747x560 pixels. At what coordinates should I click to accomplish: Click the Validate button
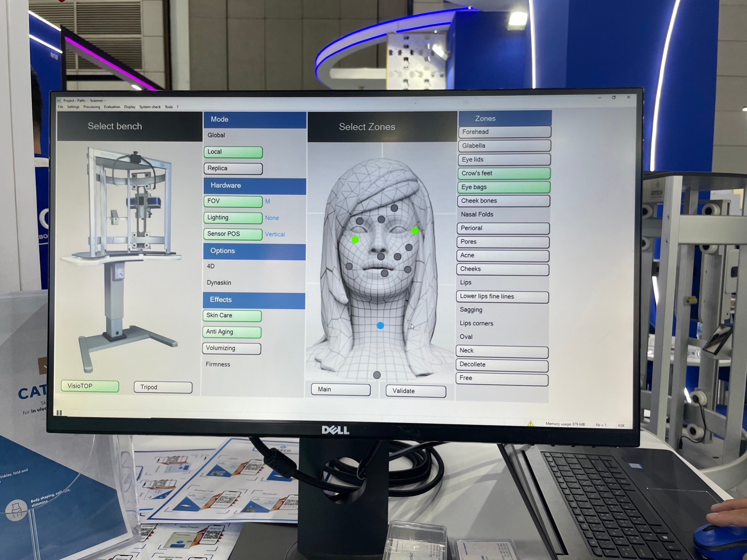pos(416,391)
